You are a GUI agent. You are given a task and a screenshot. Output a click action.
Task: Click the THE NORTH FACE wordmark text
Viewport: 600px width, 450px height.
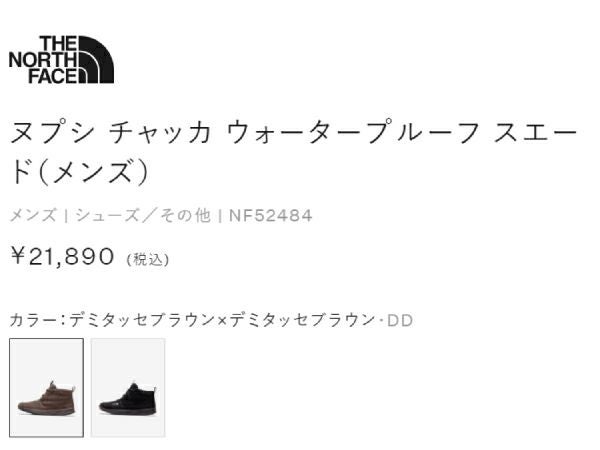click(x=42, y=60)
